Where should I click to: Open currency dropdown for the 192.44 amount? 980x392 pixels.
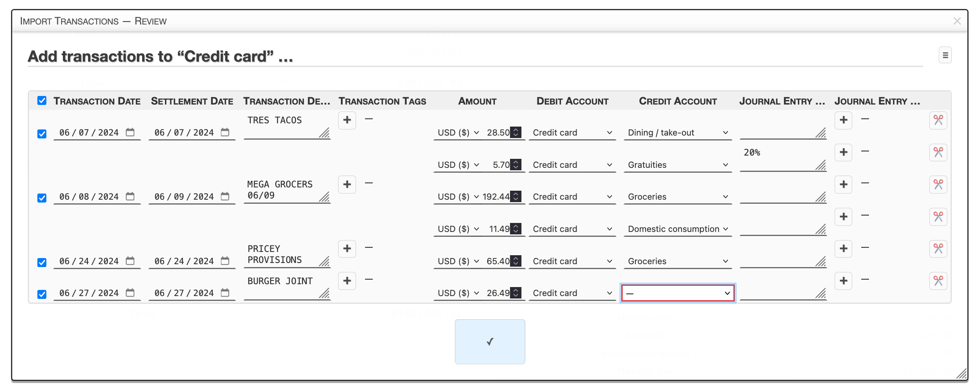[x=458, y=197]
